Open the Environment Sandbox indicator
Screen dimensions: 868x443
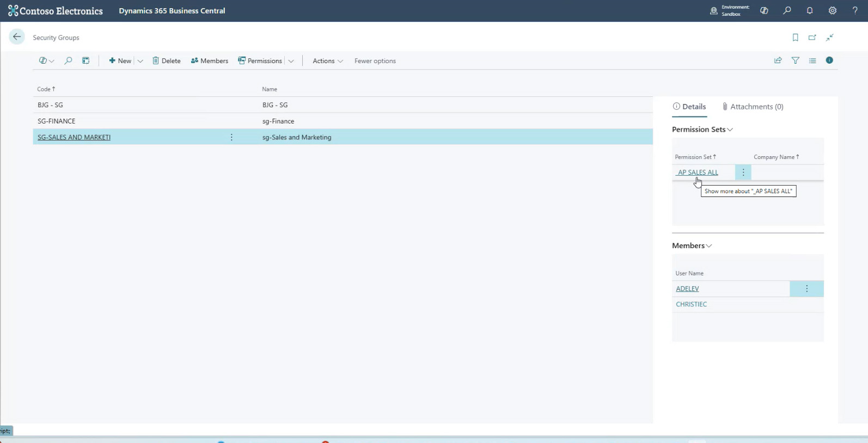point(730,10)
